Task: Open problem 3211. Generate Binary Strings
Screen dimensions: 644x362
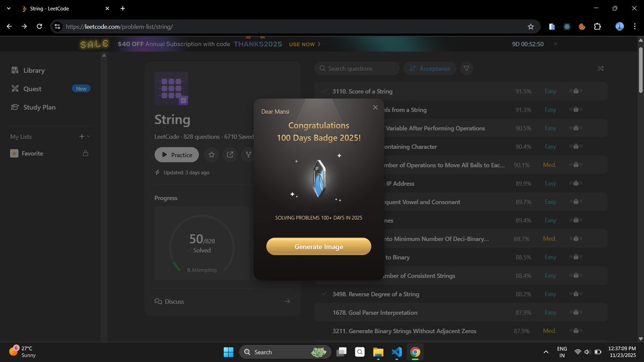Action: point(404,331)
